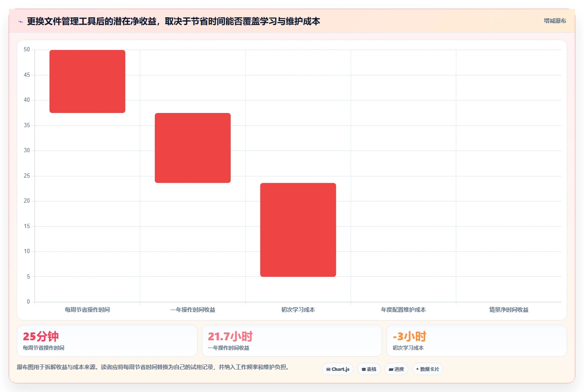Click the 初次学习成本 red waterfall bar
The width and height of the screenshot is (584, 392).
pyautogui.click(x=298, y=230)
